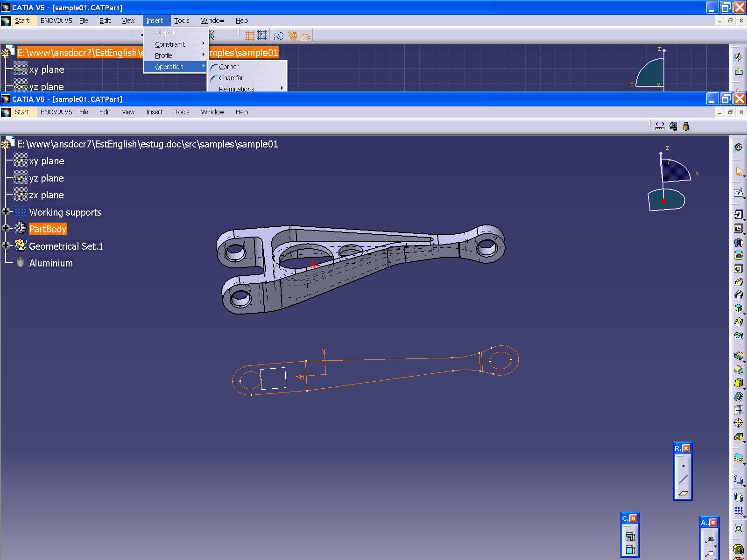The height and width of the screenshot is (560, 747).
Task: Expand the Working supports tree node
Action: click(x=6, y=211)
